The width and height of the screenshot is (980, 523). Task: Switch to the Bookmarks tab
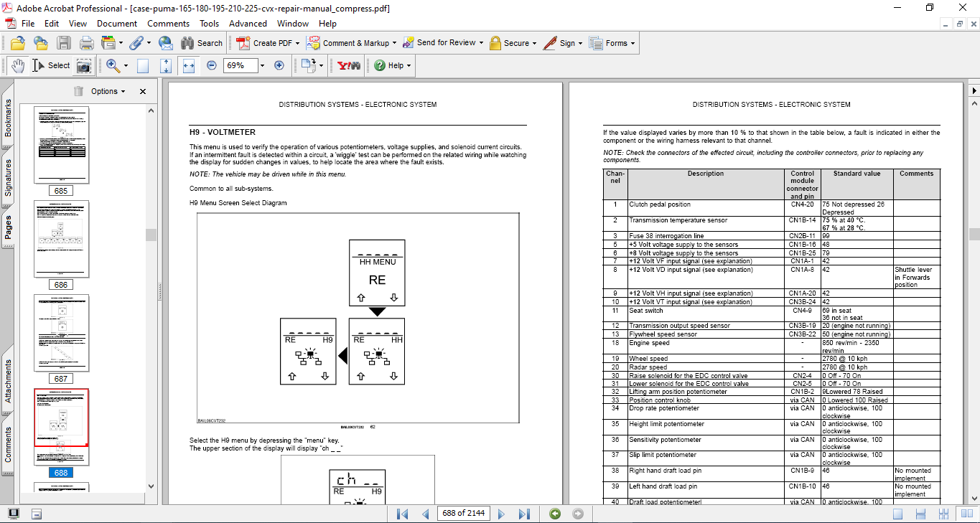(x=8, y=118)
